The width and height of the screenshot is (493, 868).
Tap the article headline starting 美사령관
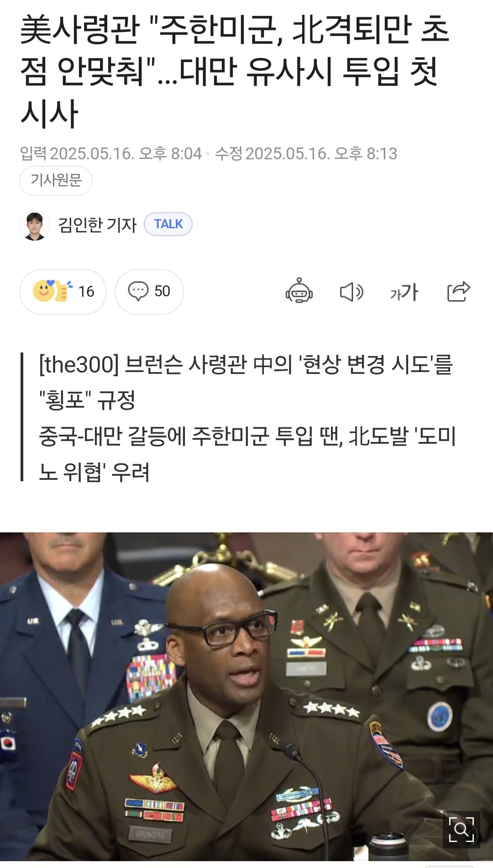[x=235, y=71]
